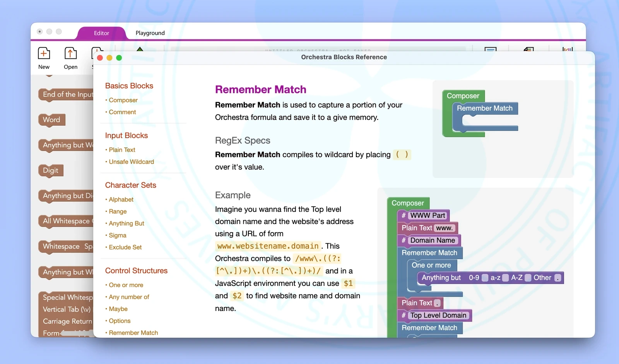Select the End of the Input block in Editor
This screenshot has height=364, width=619.
point(67,95)
